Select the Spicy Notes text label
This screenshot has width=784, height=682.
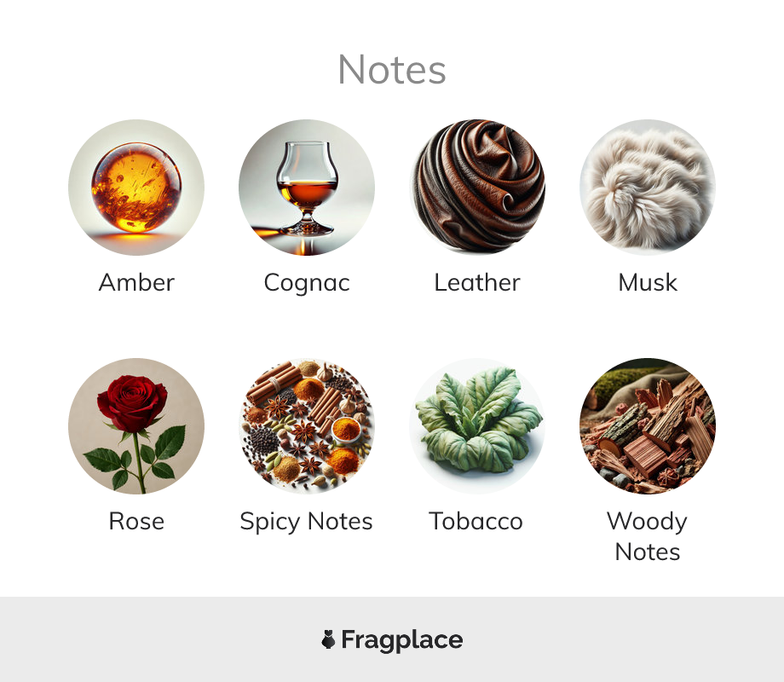[x=307, y=522]
